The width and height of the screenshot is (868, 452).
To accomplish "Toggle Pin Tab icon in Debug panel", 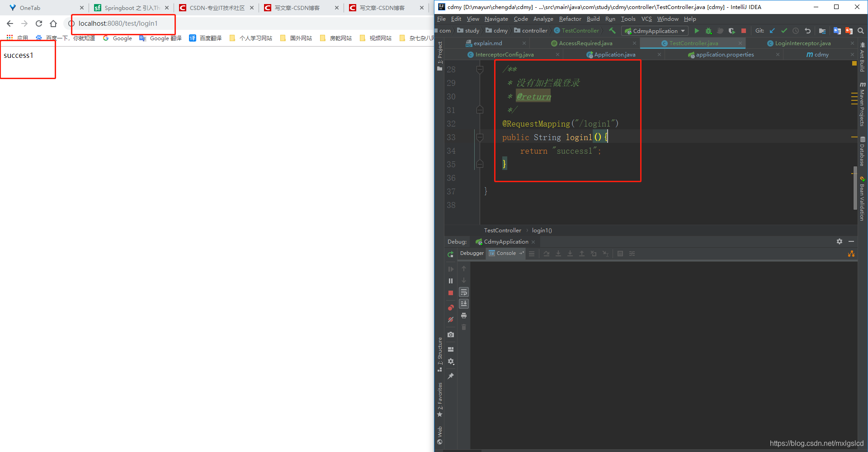I will [451, 376].
